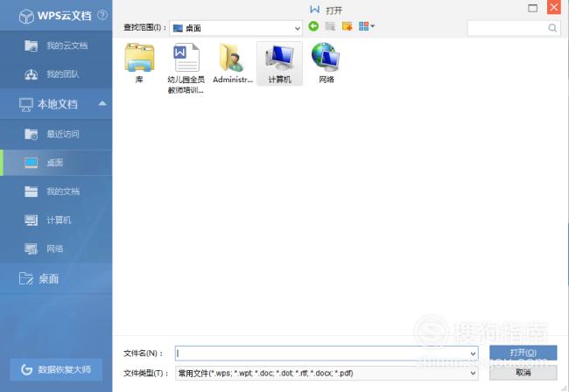Go back with the green arrow icon
Image resolution: width=569 pixels, height=392 pixels.
(x=313, y=26)
